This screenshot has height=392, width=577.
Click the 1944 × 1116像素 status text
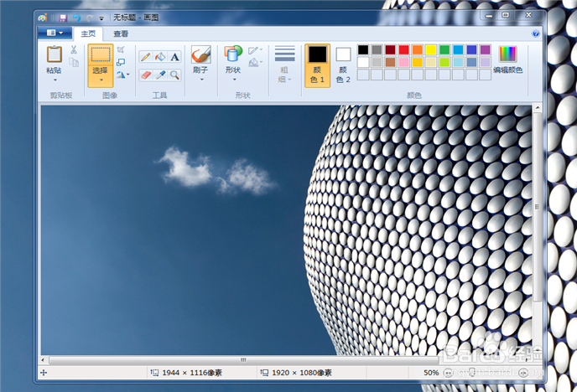pos(192,373)
